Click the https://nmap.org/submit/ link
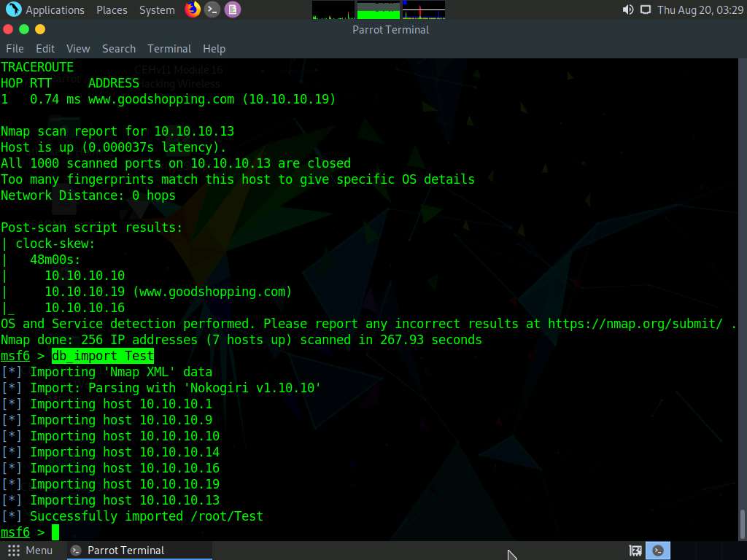This screenshot has height=560, width=747. [635, 324]
